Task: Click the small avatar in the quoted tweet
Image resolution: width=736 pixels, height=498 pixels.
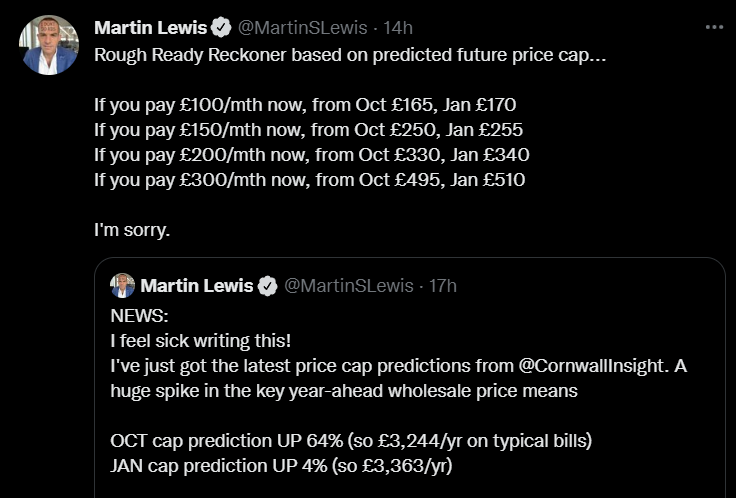Action: click(122, 285)
